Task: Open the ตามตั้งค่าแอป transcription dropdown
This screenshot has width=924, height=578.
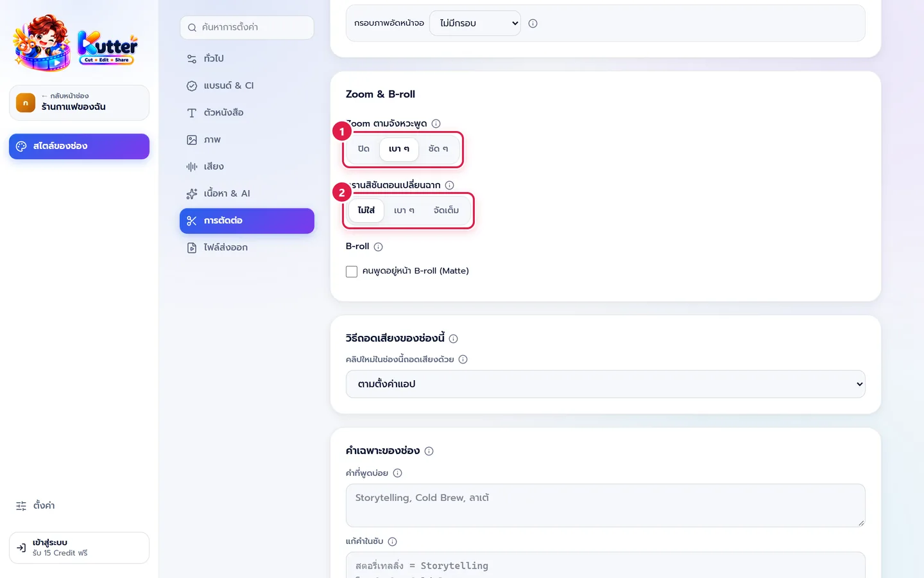Action: pyautogui.click(x=606, y=384)
